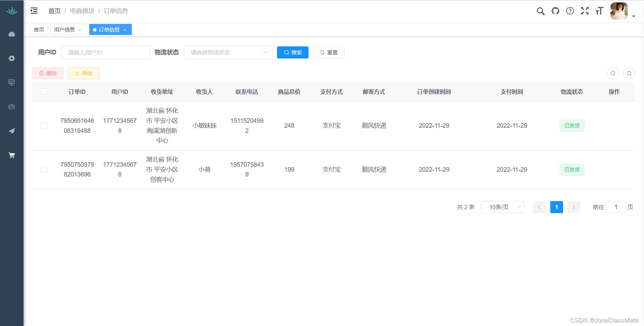Viewport: 644px width, 326px height.
Task: Go to next page arrow
Action: [574, 207]
